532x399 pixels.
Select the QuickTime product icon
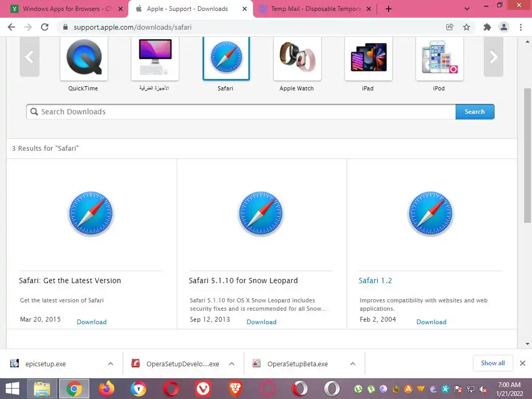(x=84, y=58)
